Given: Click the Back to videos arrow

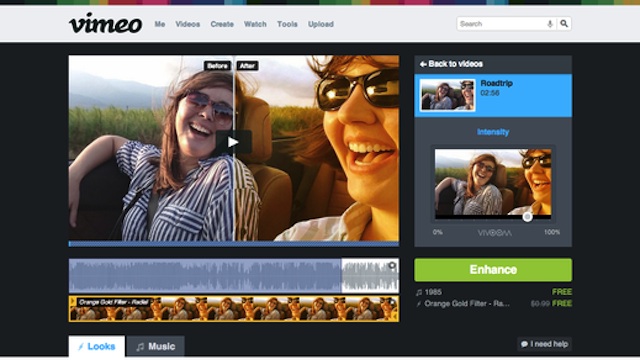Looking at the screenshot, I should [423, 64].
